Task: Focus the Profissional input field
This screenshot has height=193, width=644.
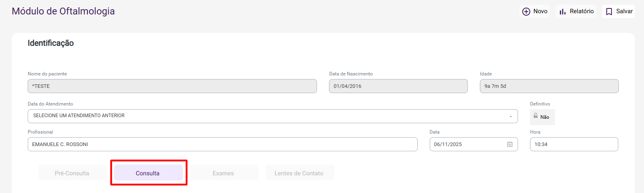Action: pos(222,144)
